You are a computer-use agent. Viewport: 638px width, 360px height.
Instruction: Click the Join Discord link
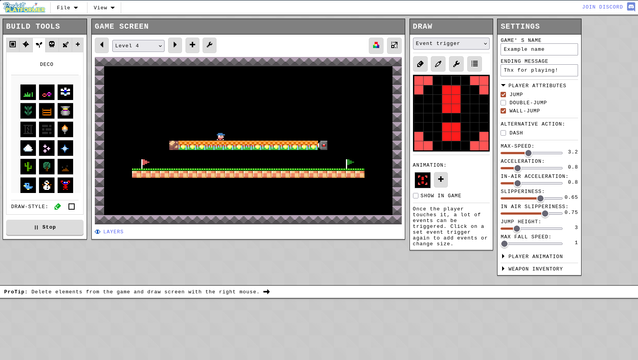pyautogui.click(x=602, y=7)
